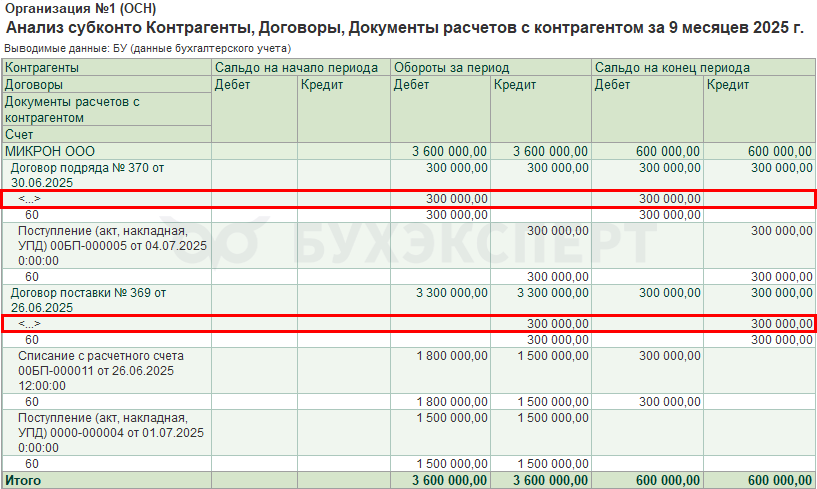Click the Итого label in the totals row
Viewport: 817px width, 489px height.
click(23, 480)
